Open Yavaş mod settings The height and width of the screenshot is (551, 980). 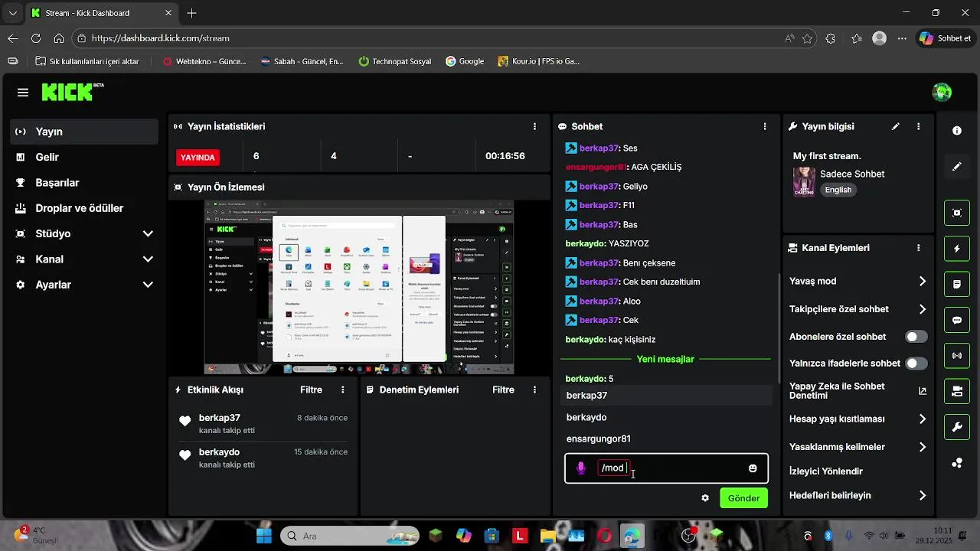[858, 282]
